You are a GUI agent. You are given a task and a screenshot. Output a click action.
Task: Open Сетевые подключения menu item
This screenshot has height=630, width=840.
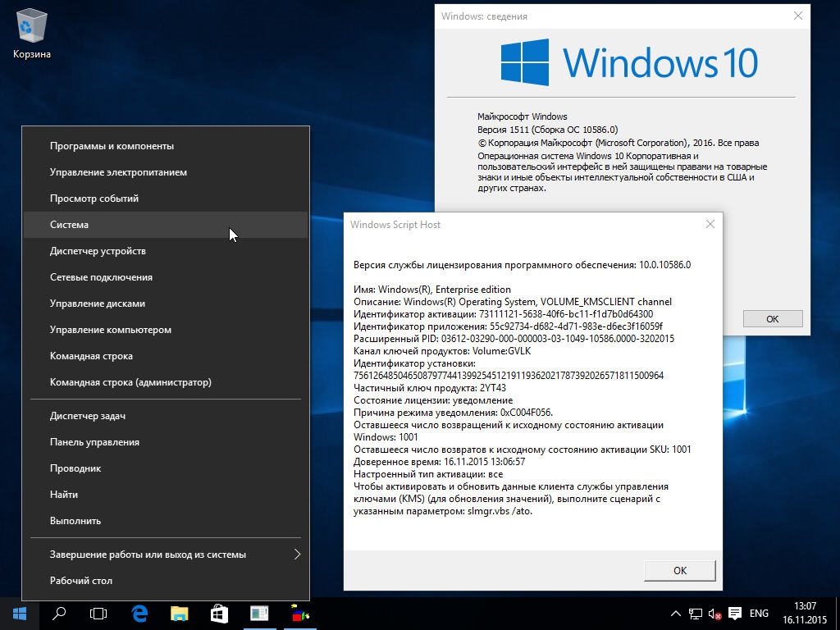point(166,277)
